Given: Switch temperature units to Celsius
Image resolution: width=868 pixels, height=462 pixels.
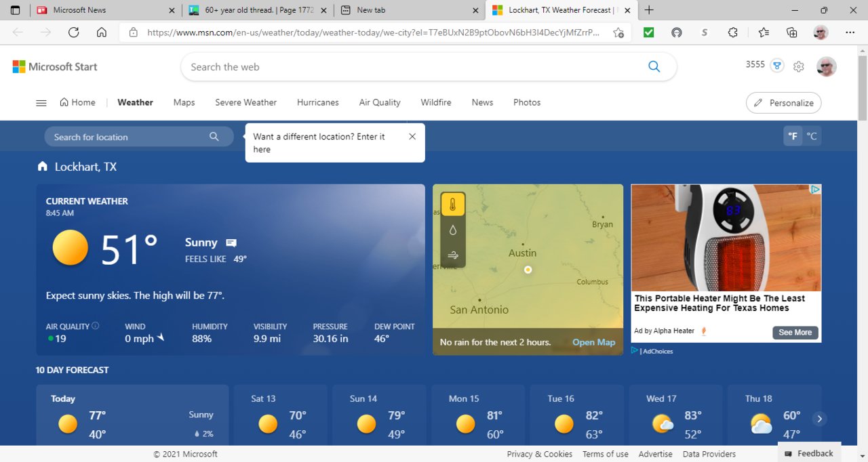Looking at the screenshot, I should [x=812, y=136].
